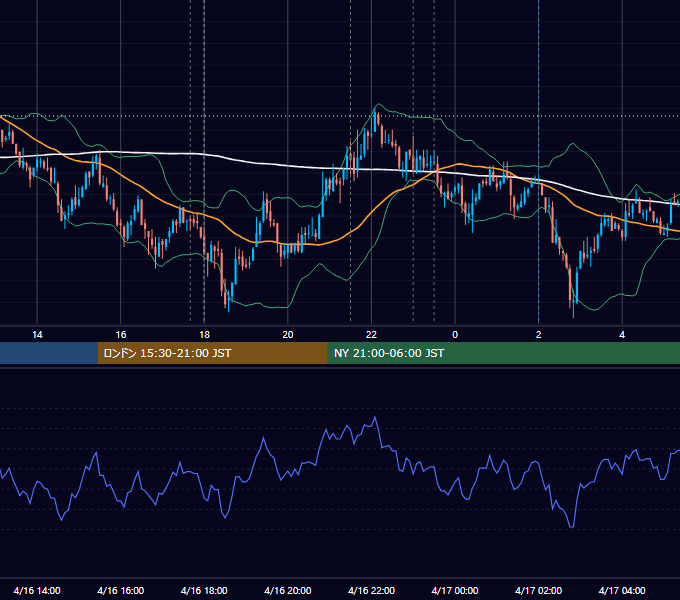
Task: Click the 4/16 22:00 date label
Action: (x=371, y=590)
